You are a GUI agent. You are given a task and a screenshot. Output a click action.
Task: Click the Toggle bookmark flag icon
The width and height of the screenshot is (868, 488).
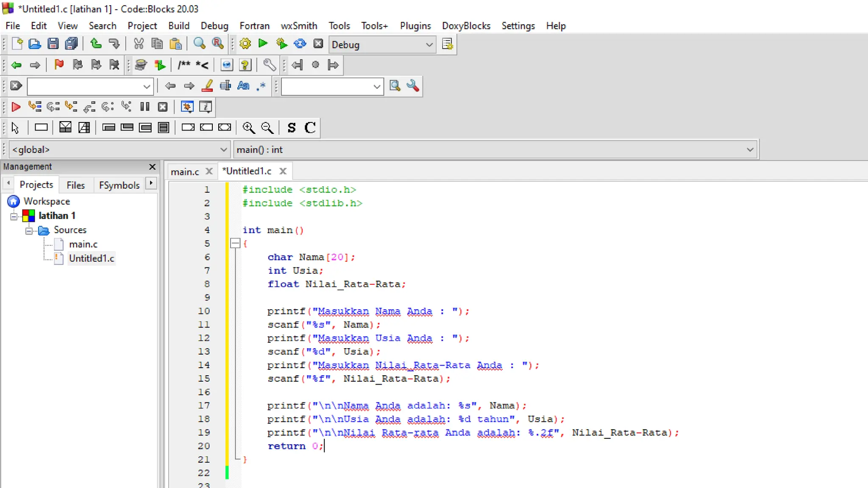point(59,65)
